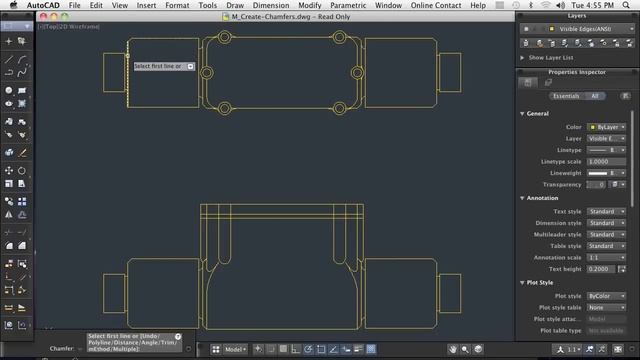
Task: Open the Dimension menu
Action: (271, 5)
